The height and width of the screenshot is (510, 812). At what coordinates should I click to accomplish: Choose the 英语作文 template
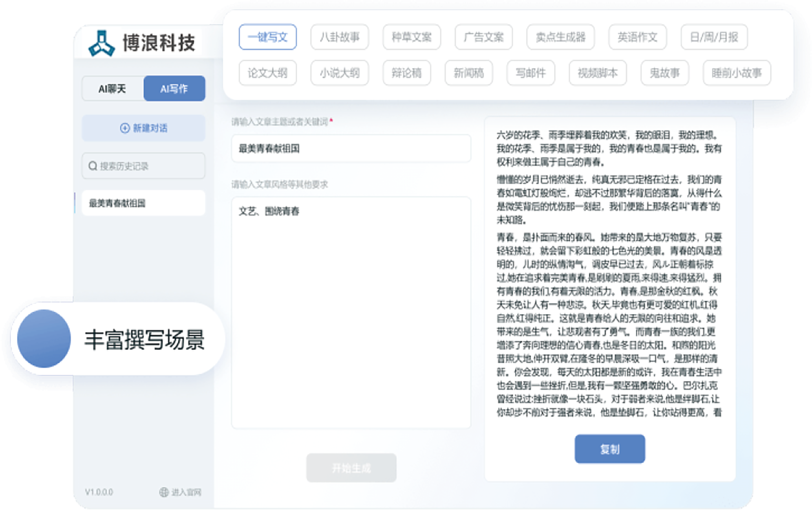(x=637, y=37)
